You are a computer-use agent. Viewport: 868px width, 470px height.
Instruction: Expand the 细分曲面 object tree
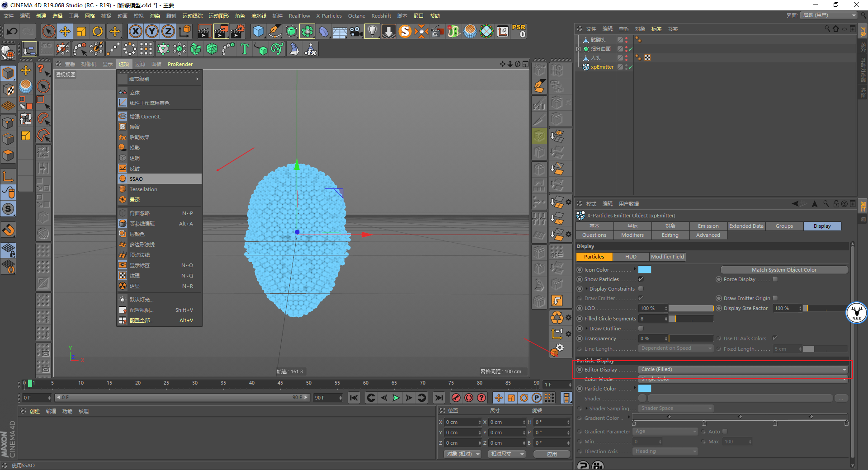coord(579,49)
